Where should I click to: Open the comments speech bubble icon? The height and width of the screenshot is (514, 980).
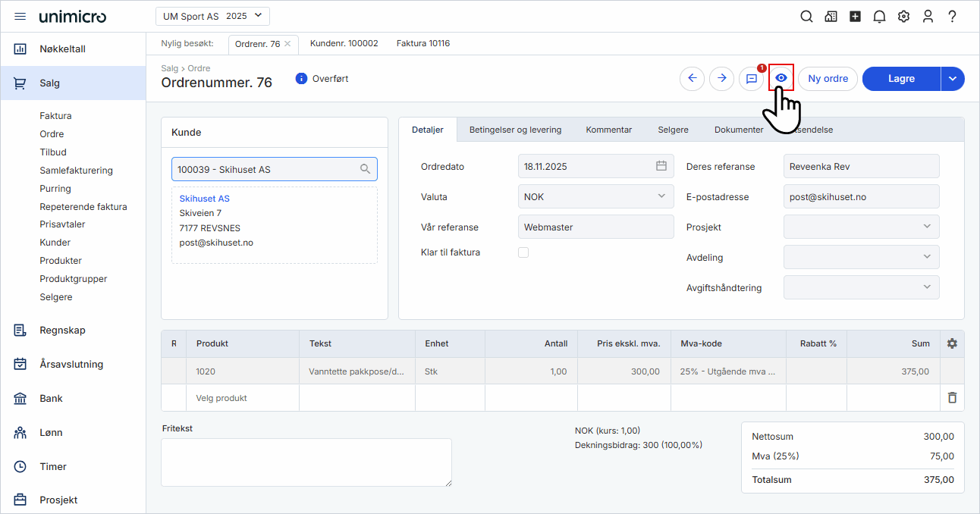pyautogui.click(x=751, y=79)
